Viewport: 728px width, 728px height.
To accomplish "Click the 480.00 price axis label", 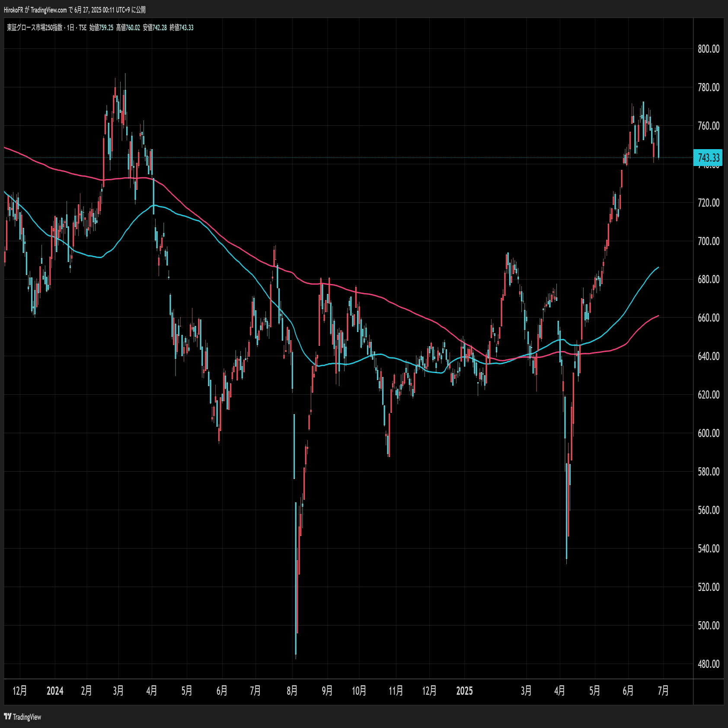I will pyautogui.click(x=709, y=664).
